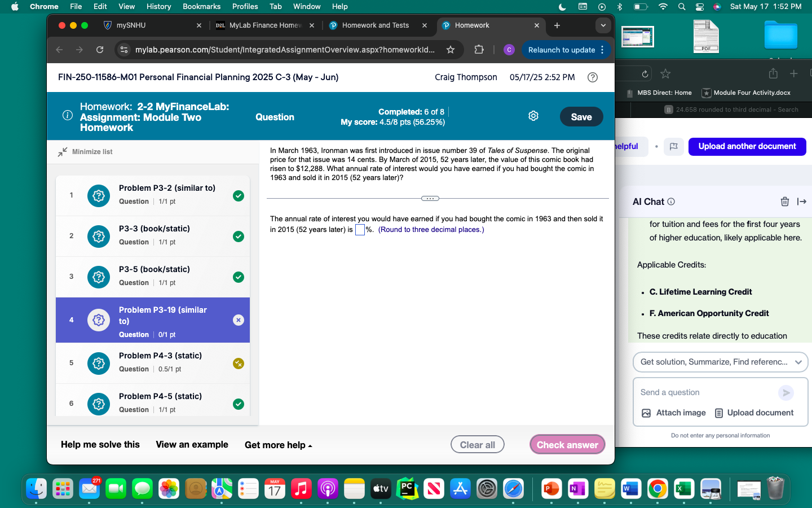Bookmark this page with Chrome's star icon
This screenshot has width=812, height=508.
click(451, 50)
